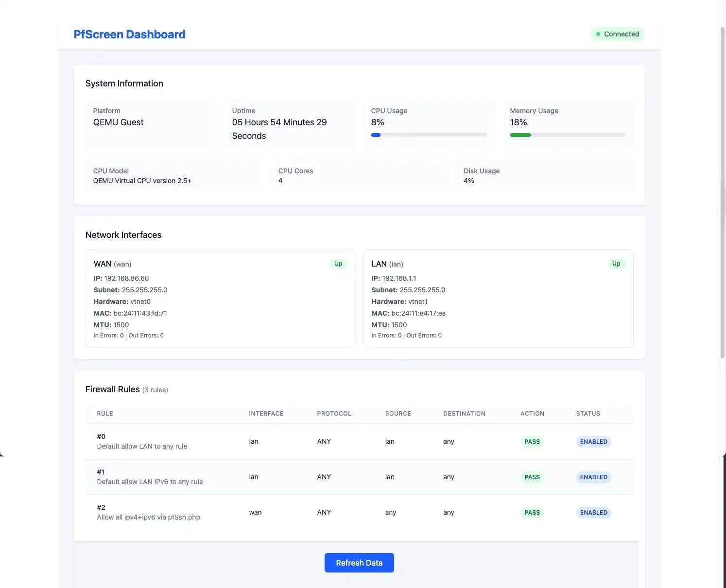Screen dimensions: 726x588
Task: Click the PASS badge for rule #2
Action: [532, 513]
